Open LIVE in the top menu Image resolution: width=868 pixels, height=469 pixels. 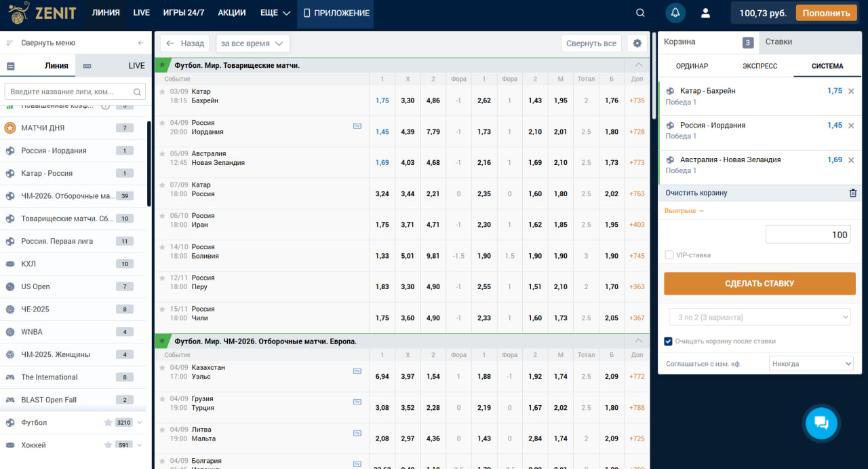point(142,13)
